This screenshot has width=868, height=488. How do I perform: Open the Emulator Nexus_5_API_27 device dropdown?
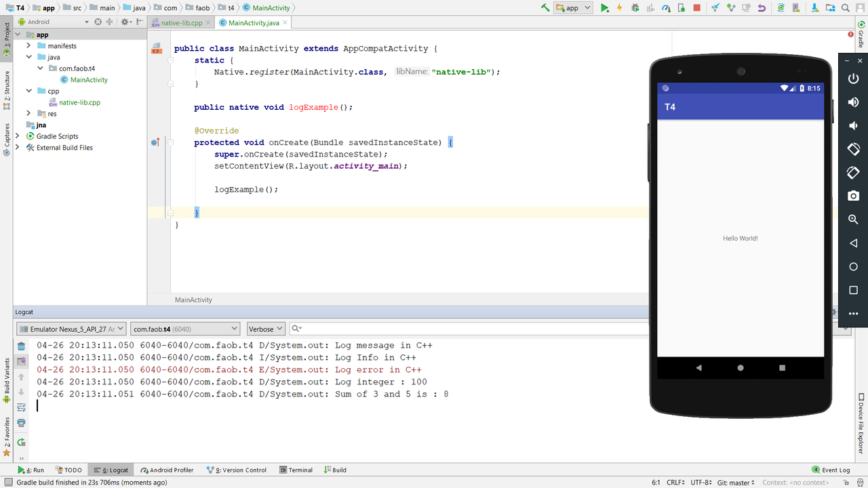click(x=71, y=329)
